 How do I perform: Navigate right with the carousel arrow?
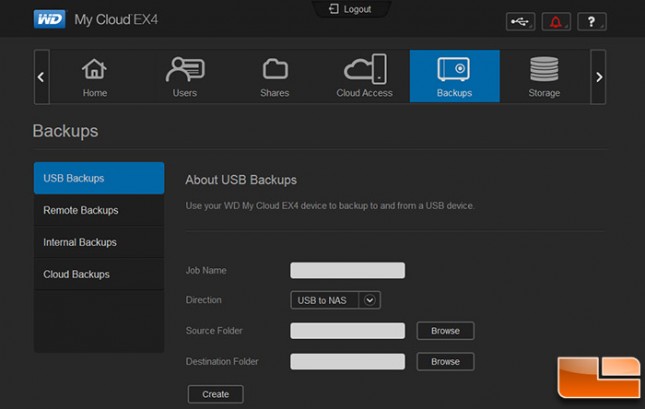click(599, 77)
